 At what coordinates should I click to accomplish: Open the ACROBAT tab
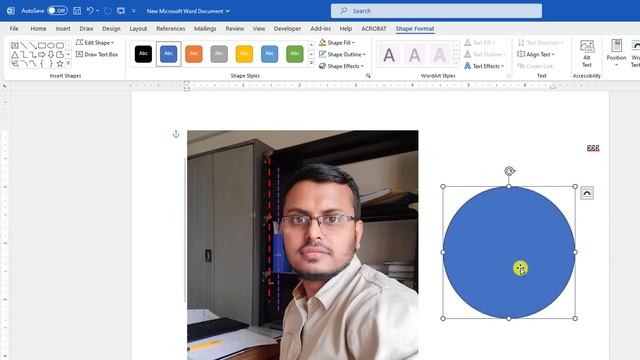pyautogui.click(x=373, y=29)
